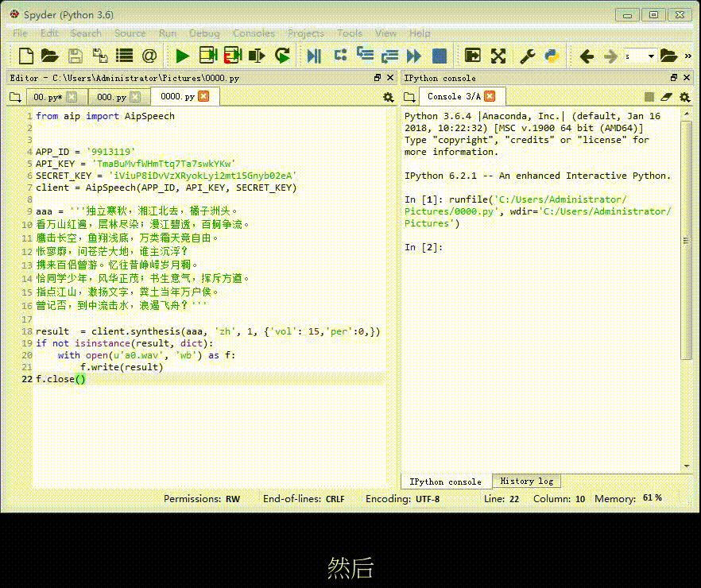Switch to the History log tab
Viewport: 701px width, 588px height.
pos(526,482)
